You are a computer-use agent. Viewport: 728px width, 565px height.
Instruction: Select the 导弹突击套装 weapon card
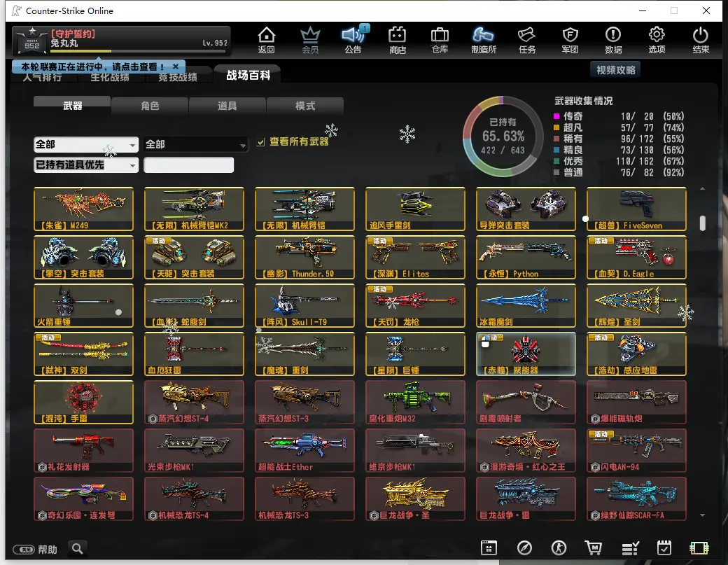pyautogui.click(x=526, y=209)
